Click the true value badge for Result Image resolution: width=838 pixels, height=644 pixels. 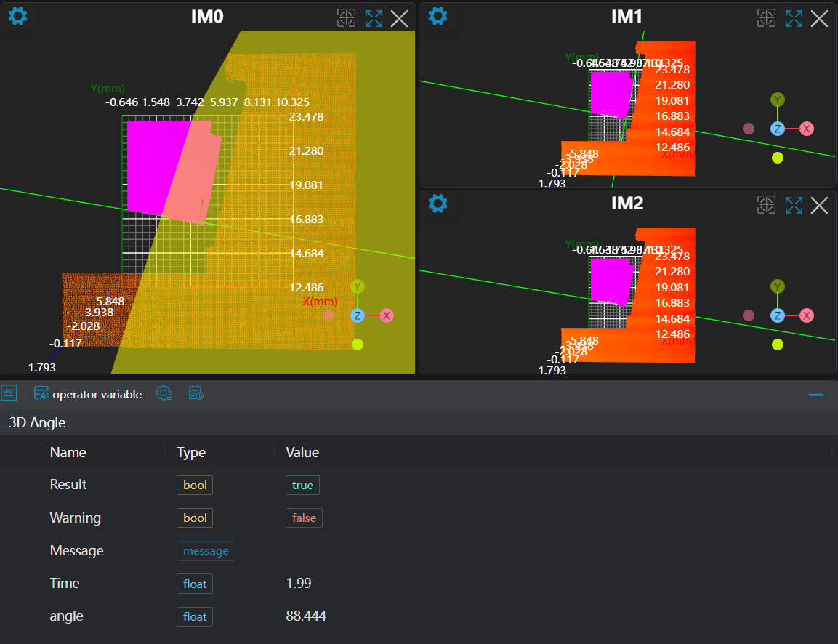click(x=302, y=486)
